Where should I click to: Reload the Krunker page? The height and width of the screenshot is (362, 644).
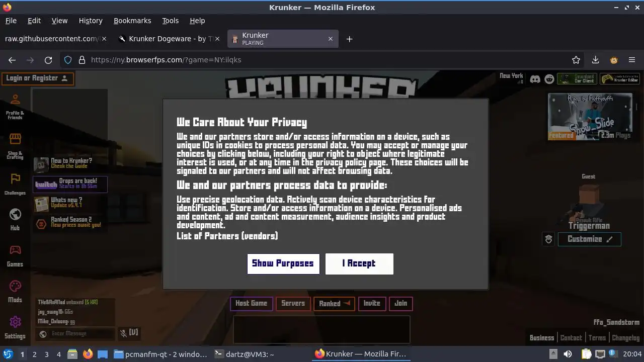[x=48, y=60]
